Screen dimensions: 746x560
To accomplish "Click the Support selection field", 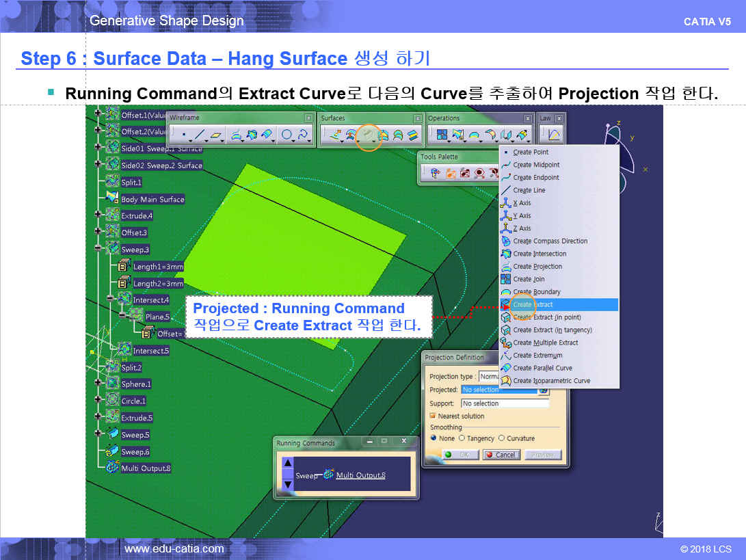I will click(505, 403).
